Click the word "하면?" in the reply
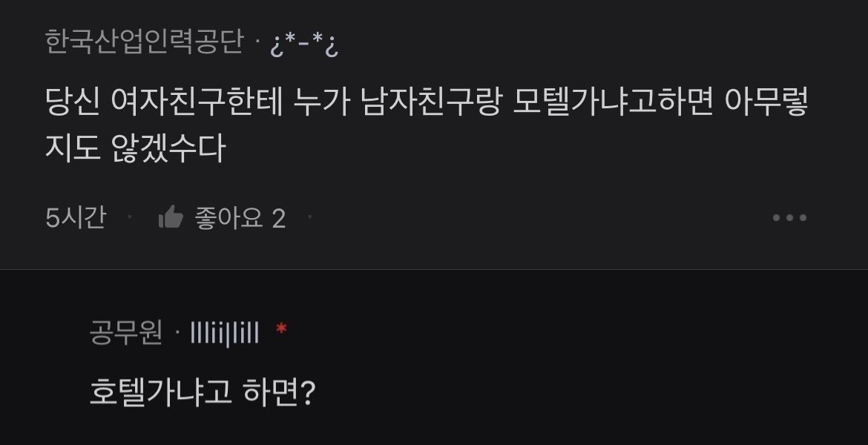Viewport: 868px width, 445px height. coord(279,392)
